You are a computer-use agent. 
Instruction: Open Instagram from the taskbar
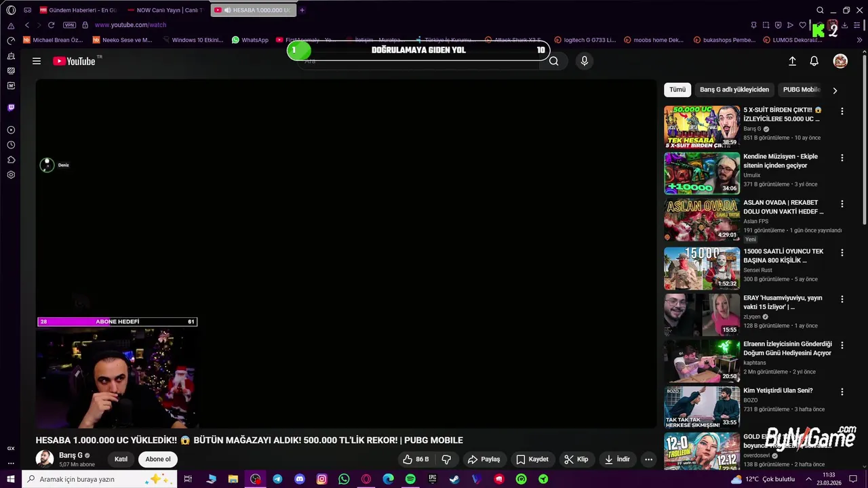[x=321, y=479]
